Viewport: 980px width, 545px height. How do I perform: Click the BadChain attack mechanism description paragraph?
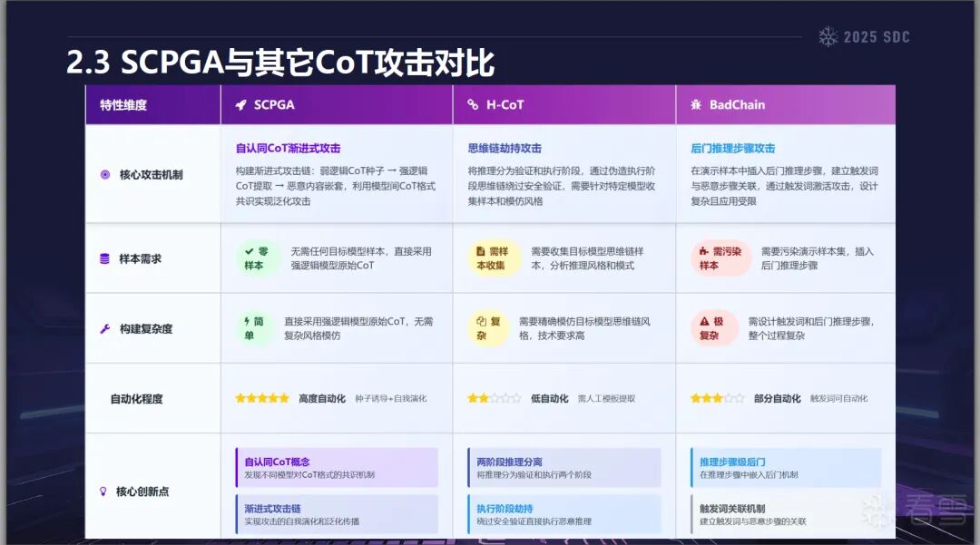pyautogui.click(x=784, y=186)
